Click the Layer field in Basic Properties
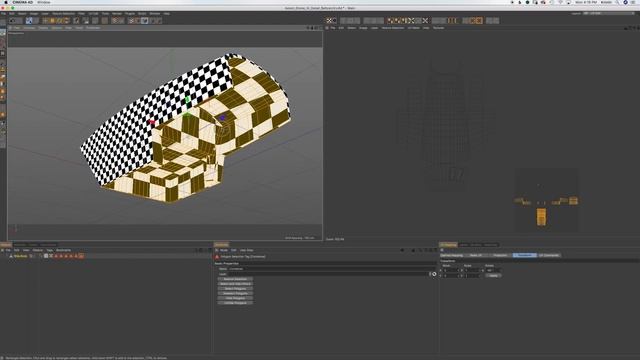The width and height of the screenshot is (640, 360). tap(329, 274)
